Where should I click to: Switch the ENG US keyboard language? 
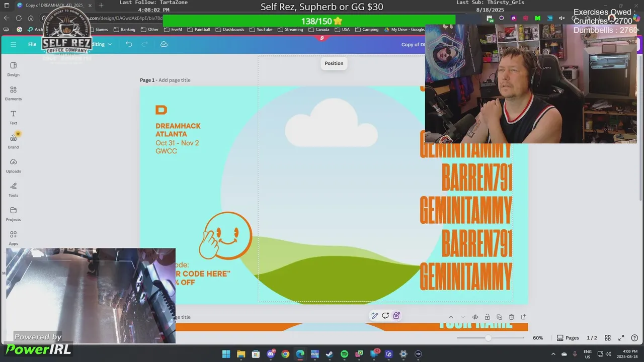[588, 354]
